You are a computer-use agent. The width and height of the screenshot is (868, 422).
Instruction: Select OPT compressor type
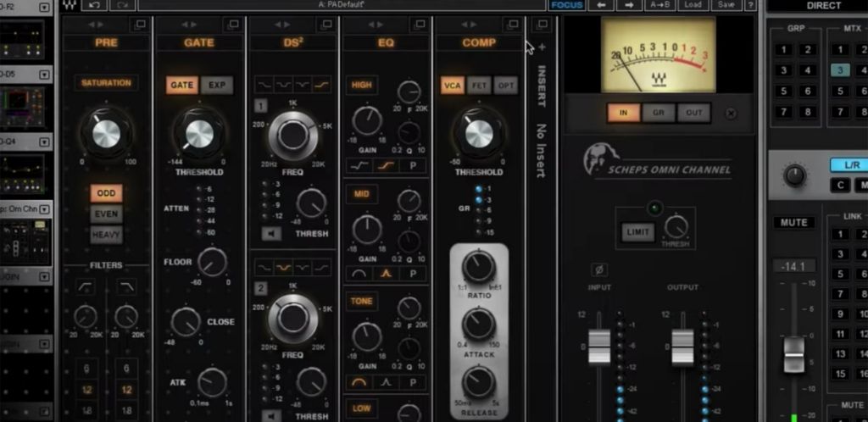click(x=505, y=86)
